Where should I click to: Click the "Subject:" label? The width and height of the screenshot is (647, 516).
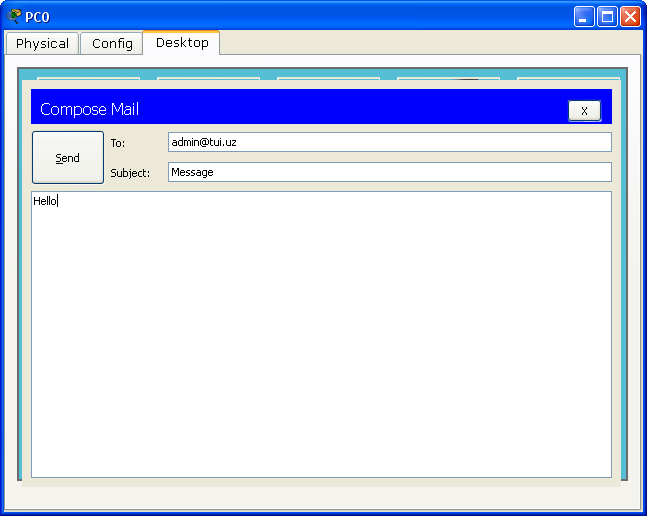click(x=130, y=173)
